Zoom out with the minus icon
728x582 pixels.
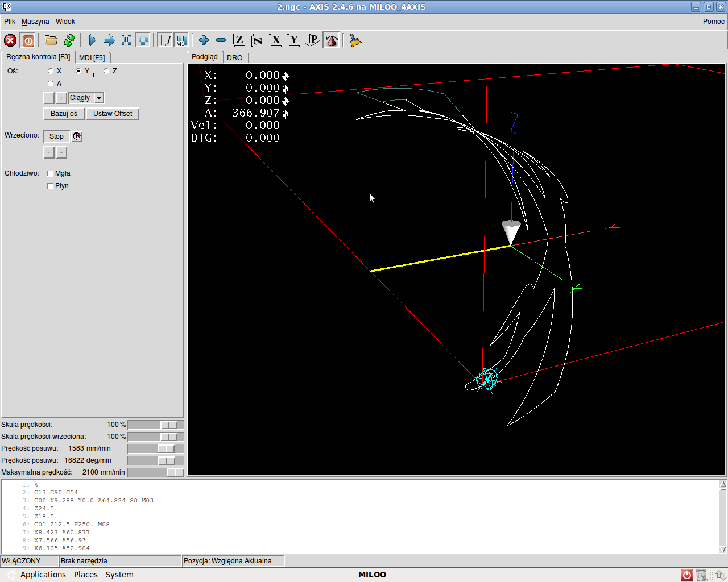click(x=221, y=40)
